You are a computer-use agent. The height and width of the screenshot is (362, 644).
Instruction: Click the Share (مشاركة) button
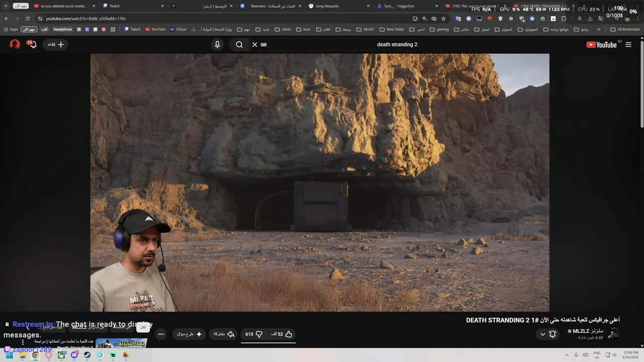click(x=224, y=334)
